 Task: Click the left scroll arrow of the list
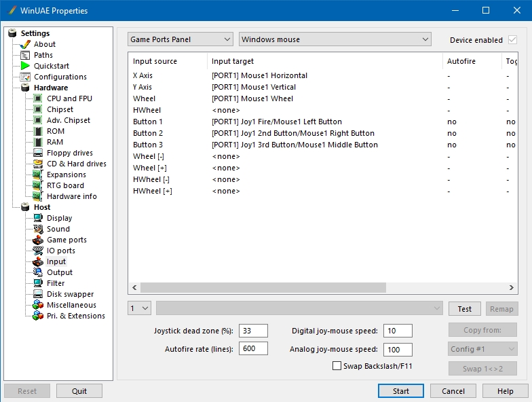[134, 288]
